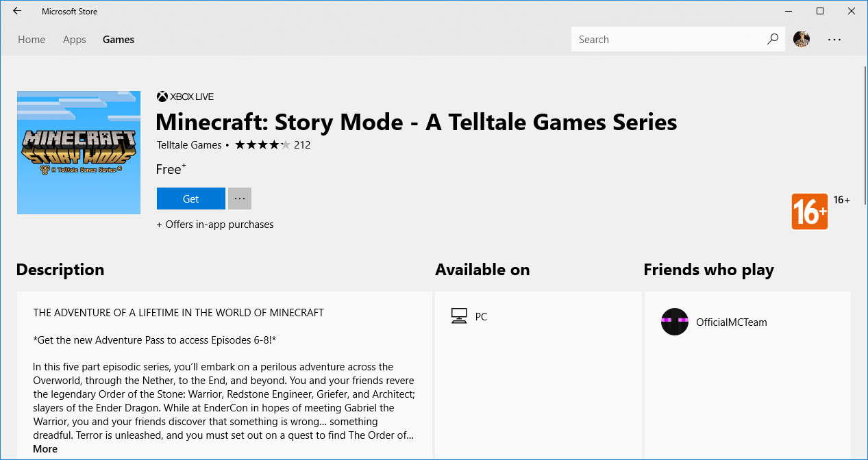The width and height of the screenshot is (868, 460).
Task: Click the 16+ age rating badge
Action: pos(809,212)
